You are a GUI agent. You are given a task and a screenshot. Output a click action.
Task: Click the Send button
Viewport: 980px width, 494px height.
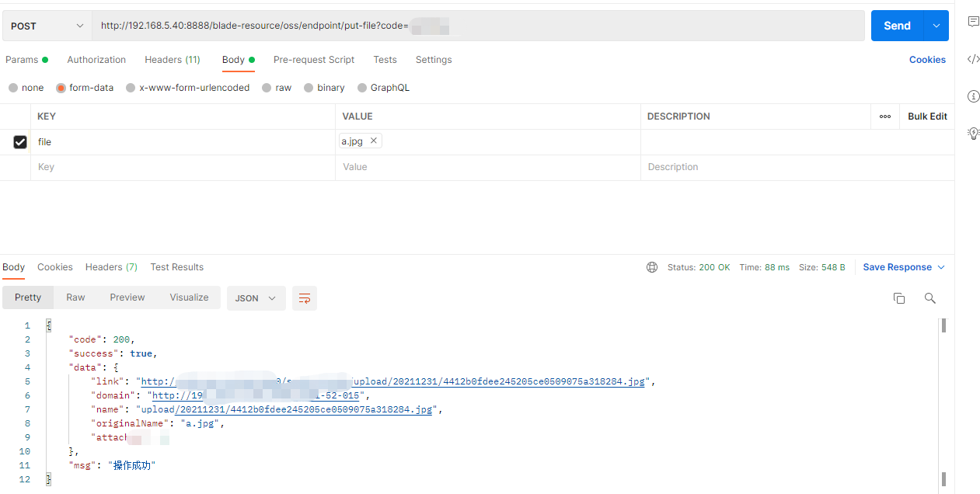[896, 25]
